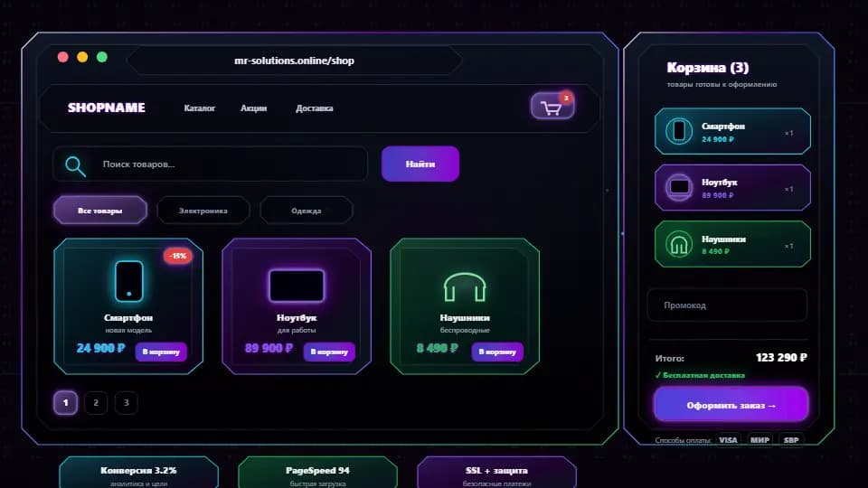Viewport: 868px width, 488px height.
Task: Click the PageSpeed 94 feature card
Action: point(317,474)
